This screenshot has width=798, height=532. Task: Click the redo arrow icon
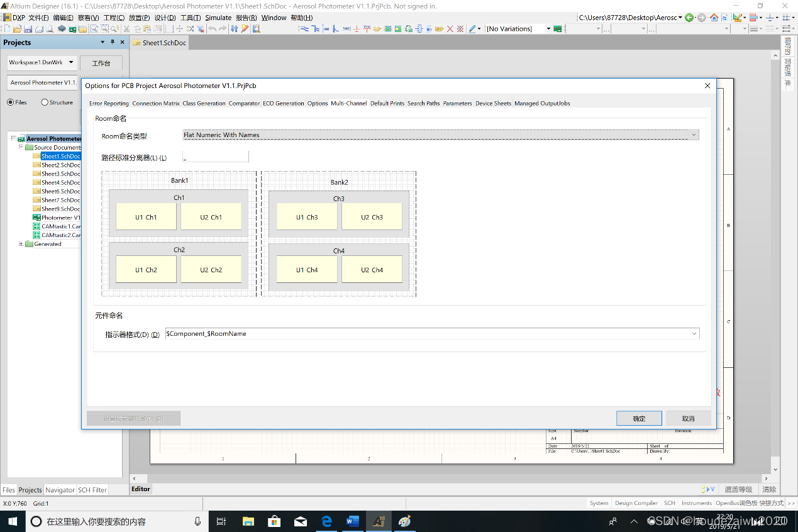coord(223,29)
